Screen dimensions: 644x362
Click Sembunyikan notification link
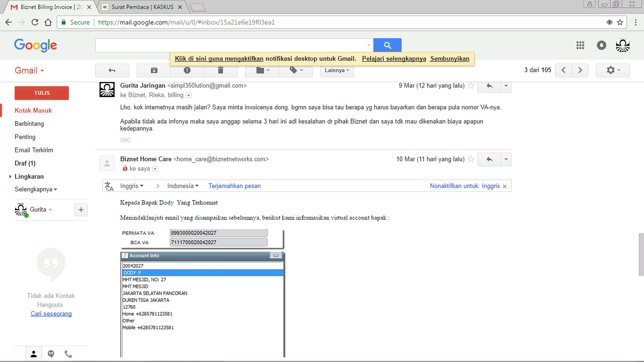pos(450,59)
